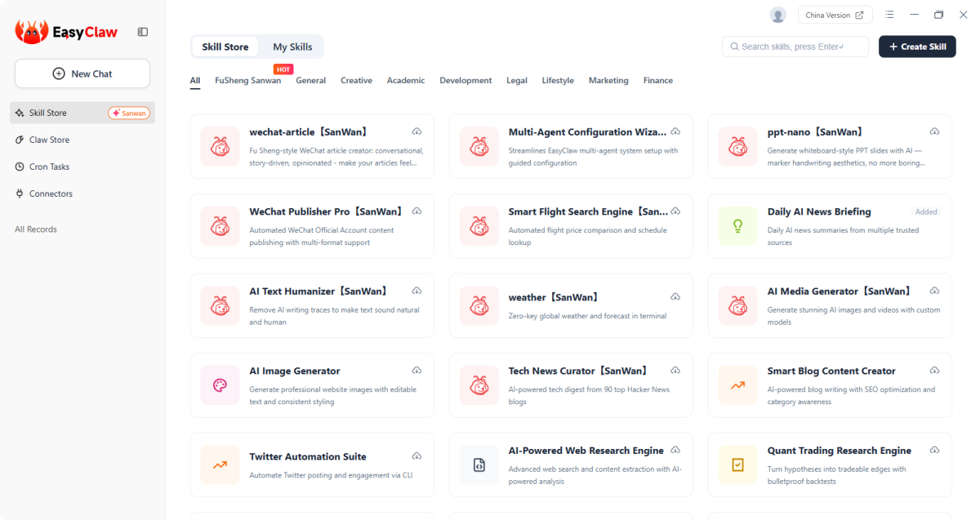Click the cloud download icon for weather skill

point(675,297)
